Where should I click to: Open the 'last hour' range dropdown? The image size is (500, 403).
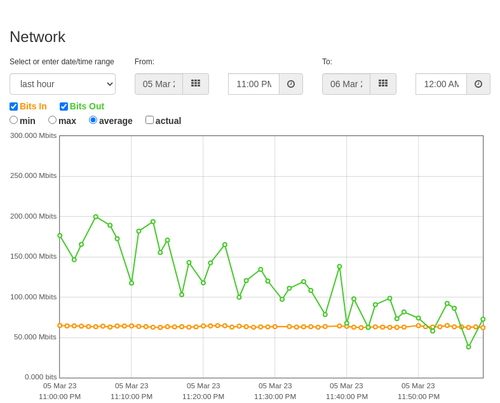pos(63,84)
